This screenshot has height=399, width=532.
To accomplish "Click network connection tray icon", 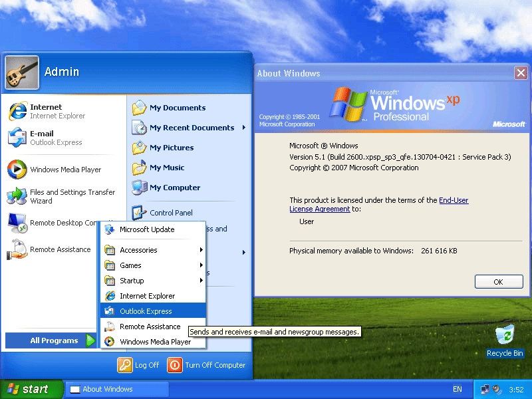I will [485, 389].
